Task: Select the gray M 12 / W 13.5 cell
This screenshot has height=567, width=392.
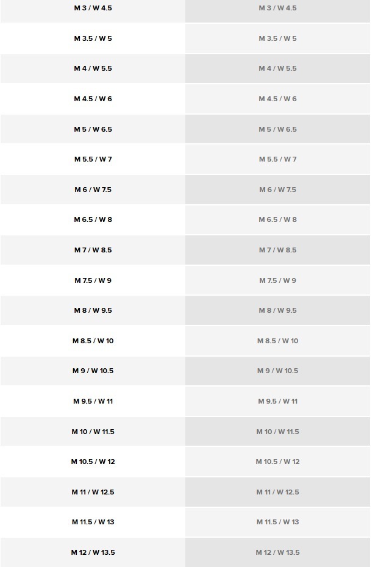Action: coord(277,552)
